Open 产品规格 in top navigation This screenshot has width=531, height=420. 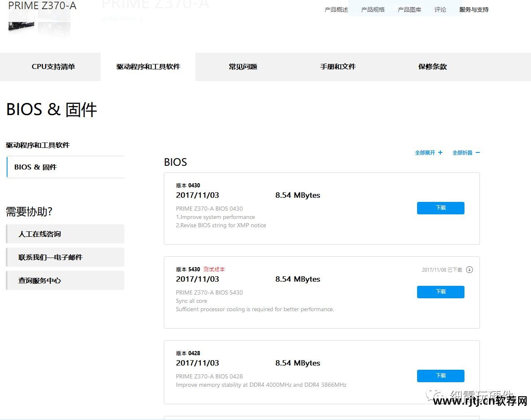tap(373, 10)
